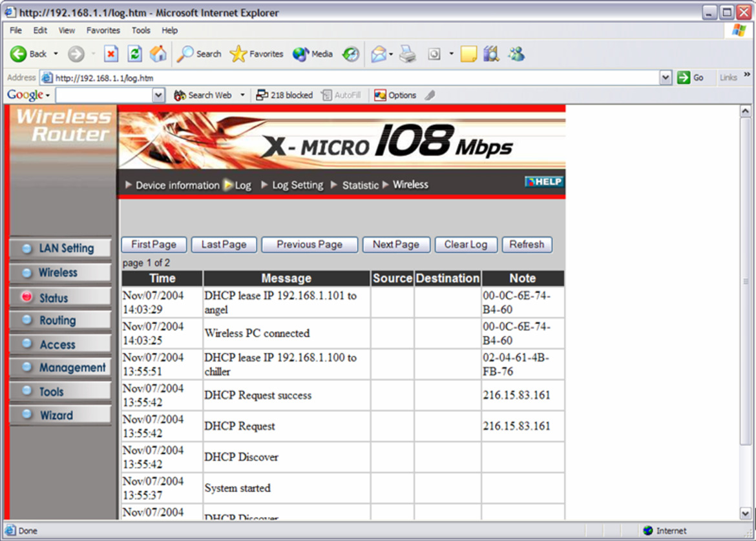Click the Mail envelope icon
The width and height of the screenshot is (756, 541).
point(379,54)
